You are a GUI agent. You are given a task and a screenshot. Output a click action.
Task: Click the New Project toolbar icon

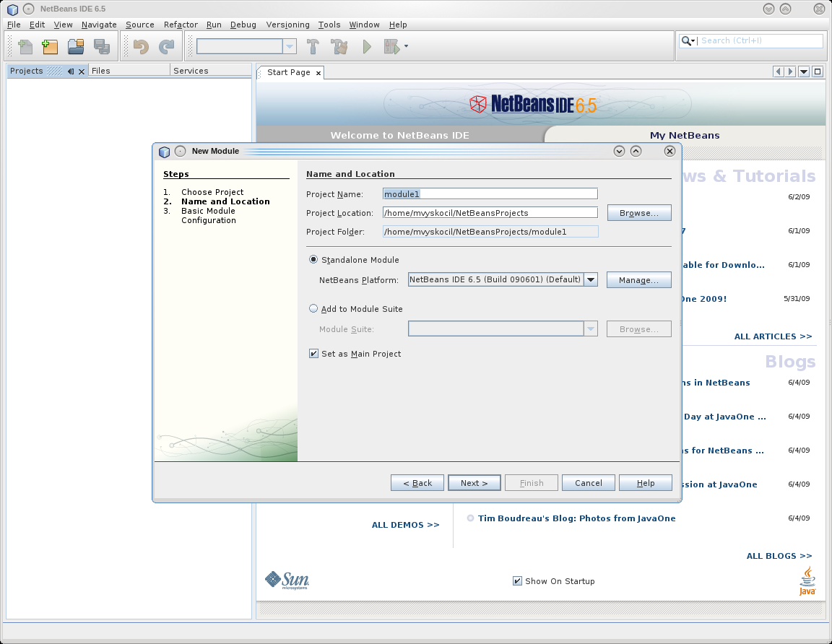[x=50, y=47]
